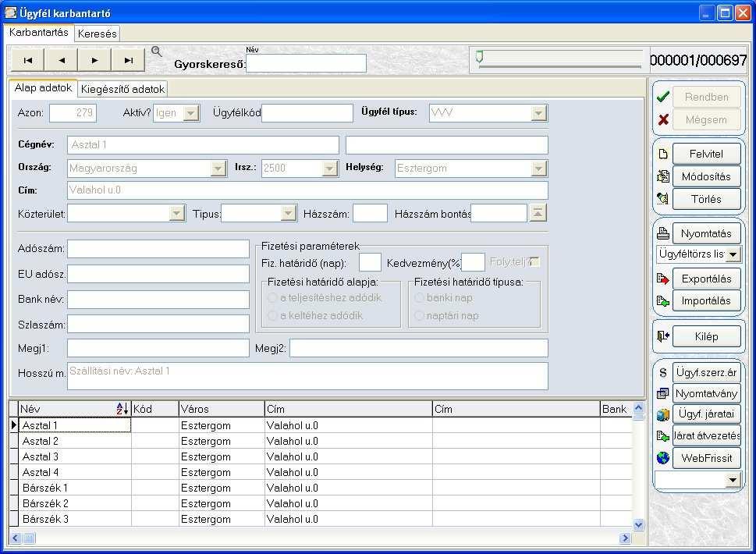Click the red X icon beside Mégsem
The width and height of the screenshot is (756, 554).
[663, 119]
